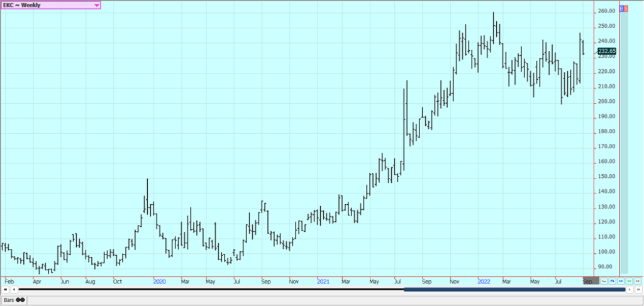Click the 150.00 price axis label
The height and width of the screenshot is (306, 644).
pyautogui.click(x=606, y=177)
